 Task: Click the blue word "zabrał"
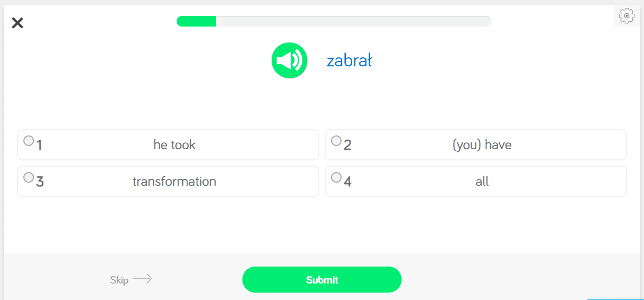click(x=349, y=61)
